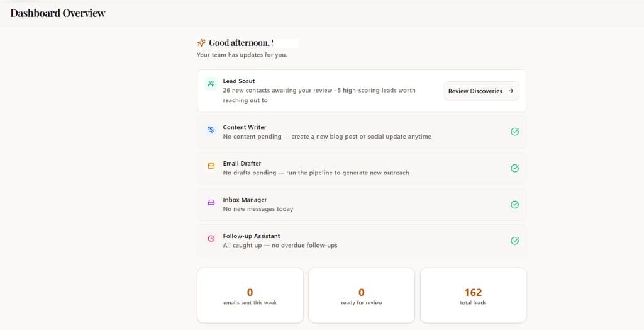Click the Inbox Manager tray icon
Screen dimensions: 644x330
tap(211, 202)
